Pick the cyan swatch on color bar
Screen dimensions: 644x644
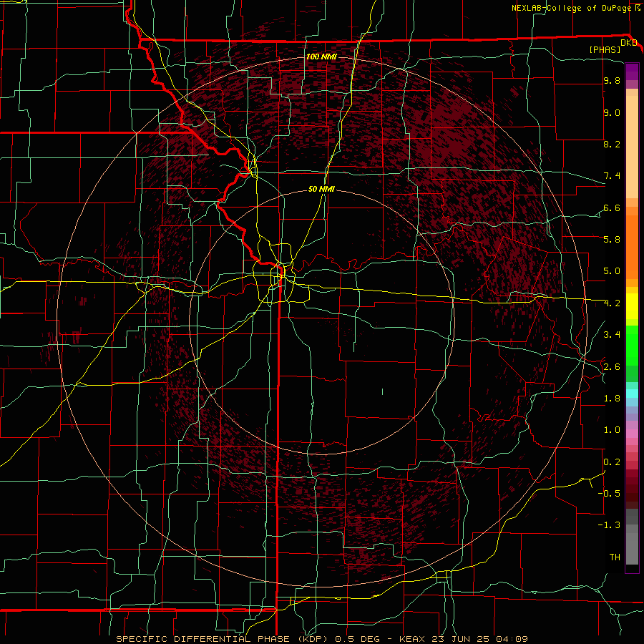tap(632, 394)
